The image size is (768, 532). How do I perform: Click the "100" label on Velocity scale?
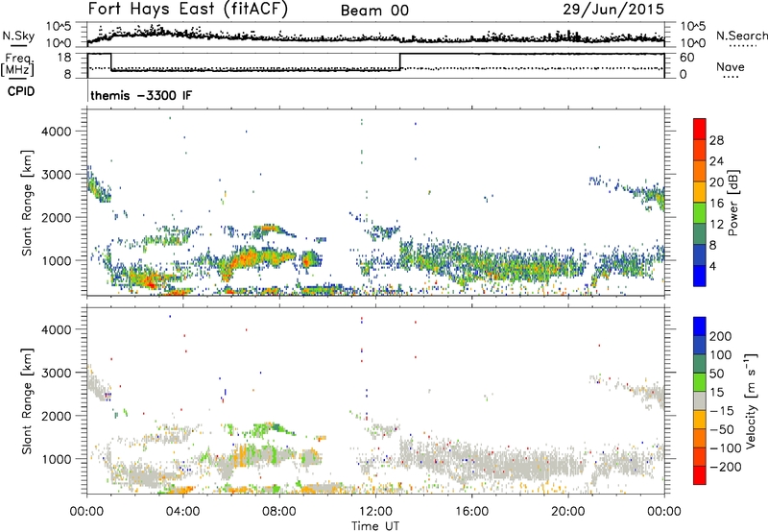(x=721, y=354)
